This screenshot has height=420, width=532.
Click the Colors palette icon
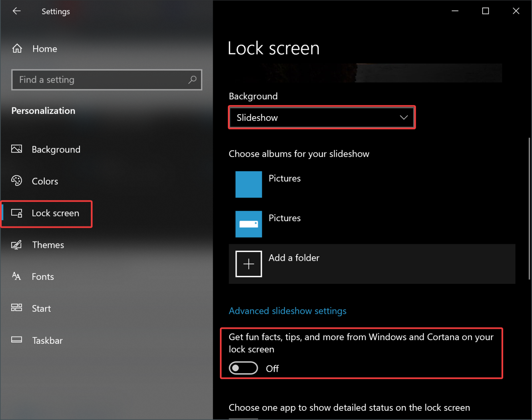pos(17,181)
